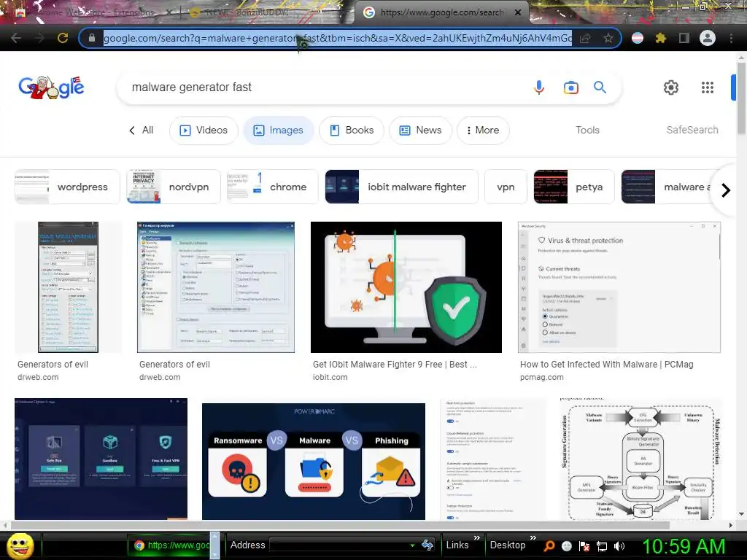Open the browser side panel icon

point(684,38)
